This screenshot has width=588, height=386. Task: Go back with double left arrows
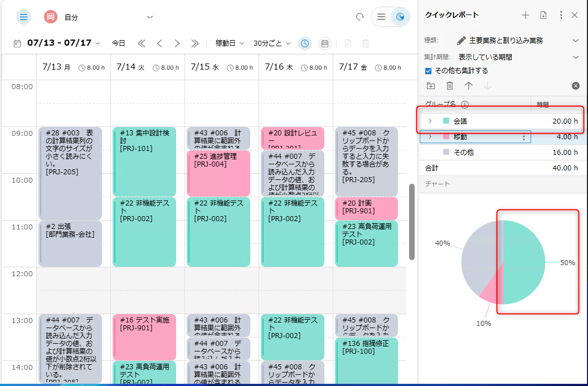(142, 43)
